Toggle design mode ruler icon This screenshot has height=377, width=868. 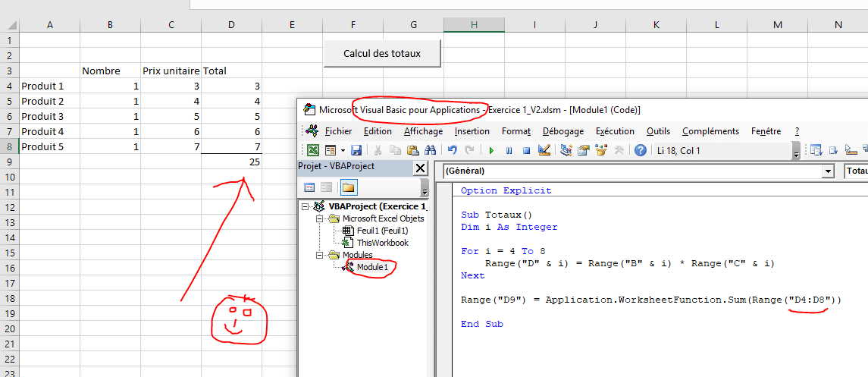coord(544,150)
